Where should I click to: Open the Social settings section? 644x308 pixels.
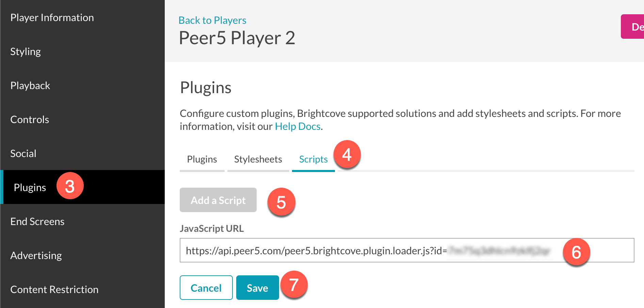[x=23, y=153]
